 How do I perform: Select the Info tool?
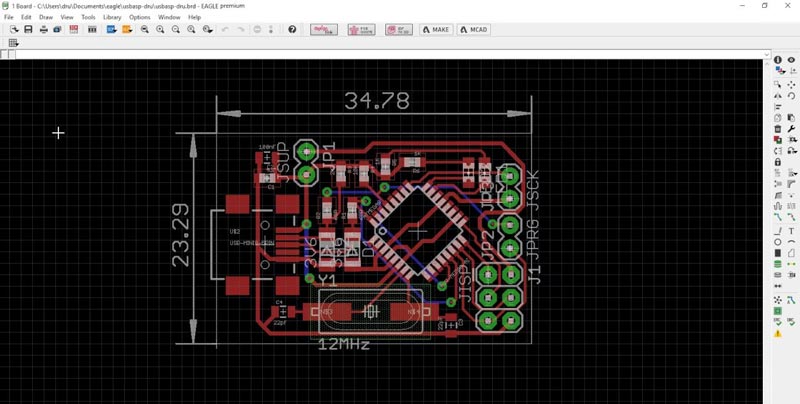(x=778, y=60)
